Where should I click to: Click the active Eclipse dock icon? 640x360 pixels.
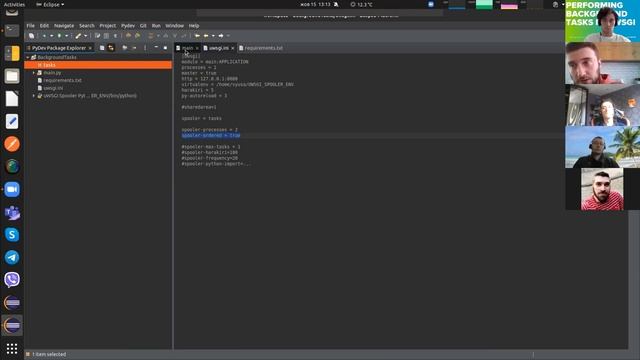pyautogui.click(x=12, y=325)
